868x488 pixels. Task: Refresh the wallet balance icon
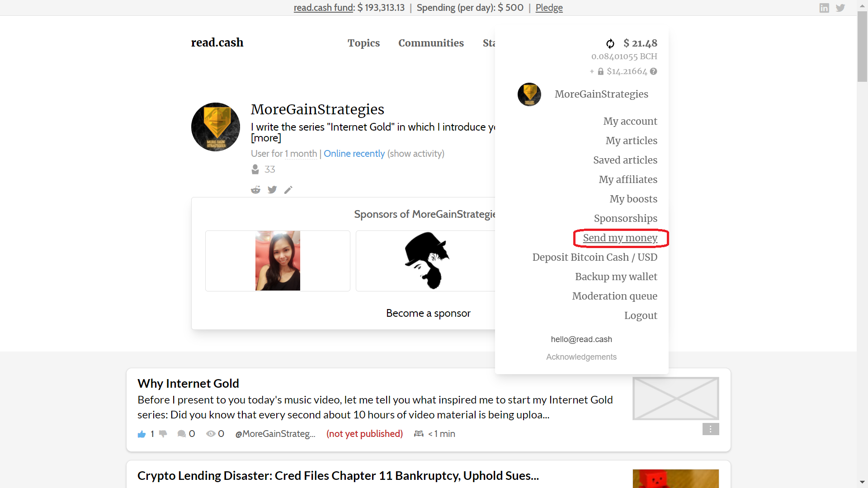610,43
